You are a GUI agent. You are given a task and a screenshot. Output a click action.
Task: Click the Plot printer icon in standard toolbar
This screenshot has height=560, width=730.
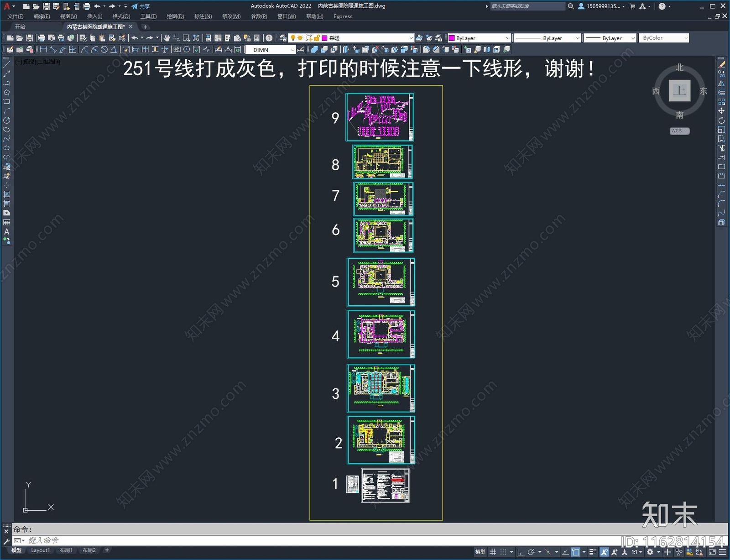42,38
